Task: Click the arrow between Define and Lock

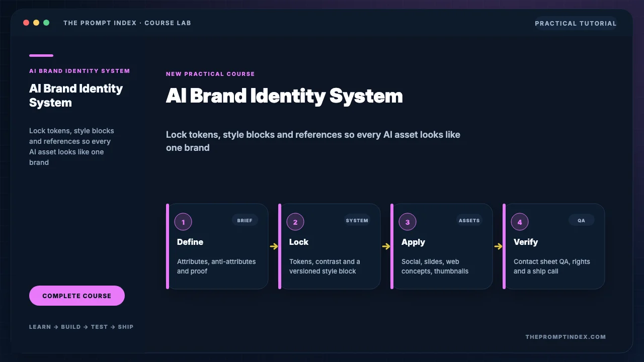Action: tap(274, 246)
